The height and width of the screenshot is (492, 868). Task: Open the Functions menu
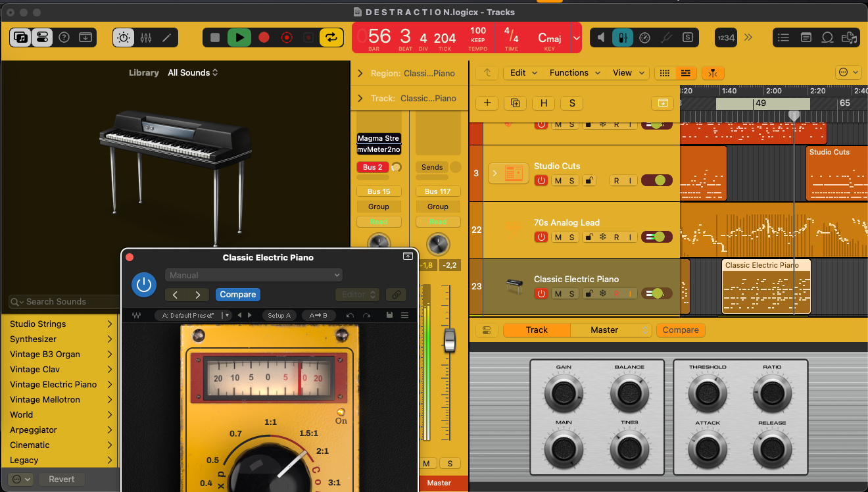[x=575, y=73]
